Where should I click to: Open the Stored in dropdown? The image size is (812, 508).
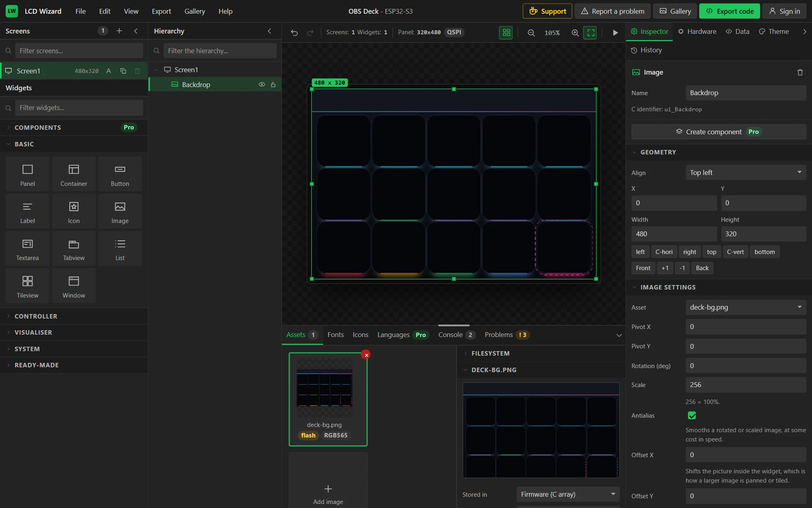[568, 494]
